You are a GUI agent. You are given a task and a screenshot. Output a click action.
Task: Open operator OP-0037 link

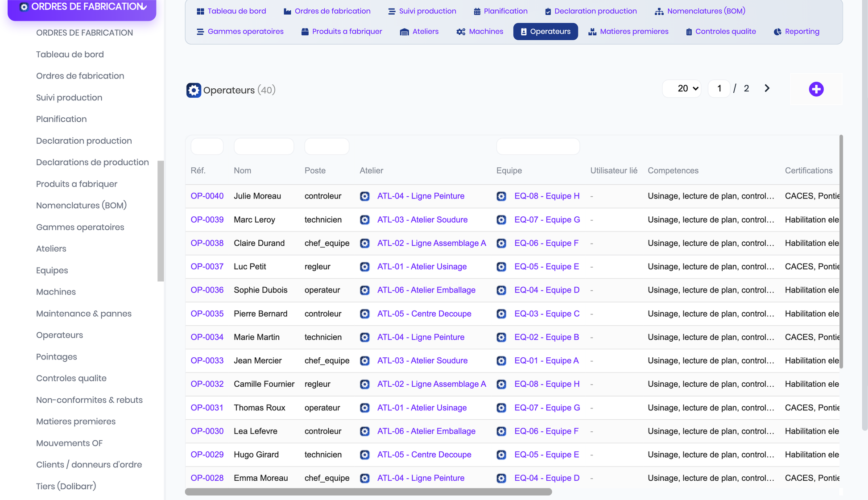click(207, 267)
